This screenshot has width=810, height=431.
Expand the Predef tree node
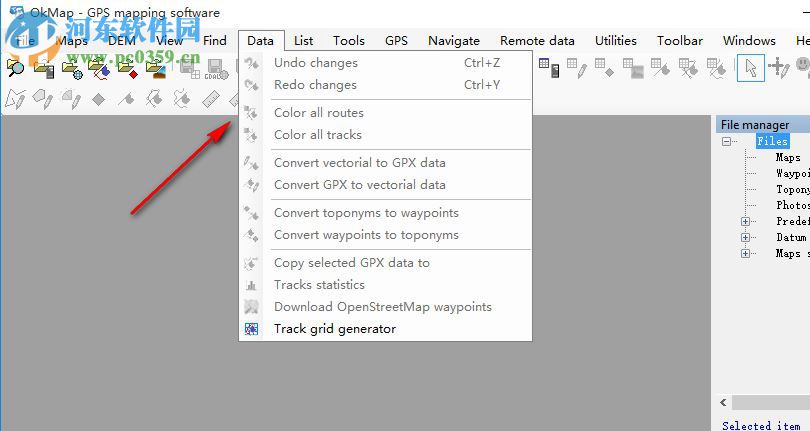pos(745,221)
